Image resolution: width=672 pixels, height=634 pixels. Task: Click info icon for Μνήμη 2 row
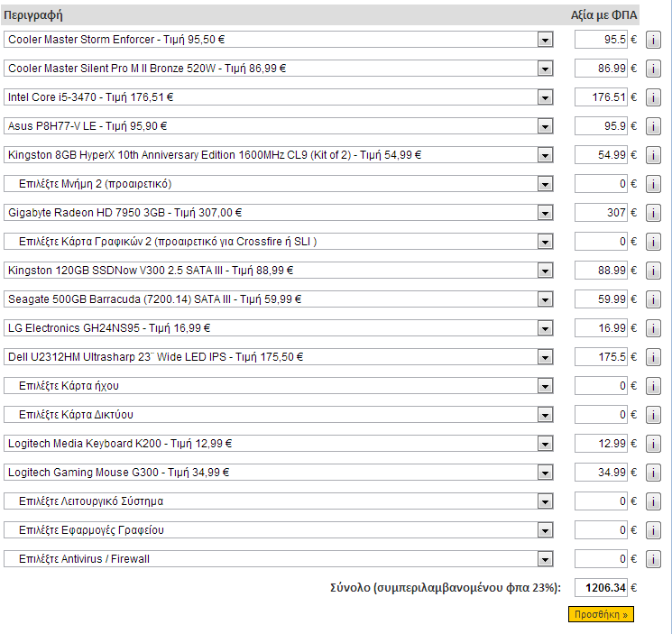coord(653,184)
